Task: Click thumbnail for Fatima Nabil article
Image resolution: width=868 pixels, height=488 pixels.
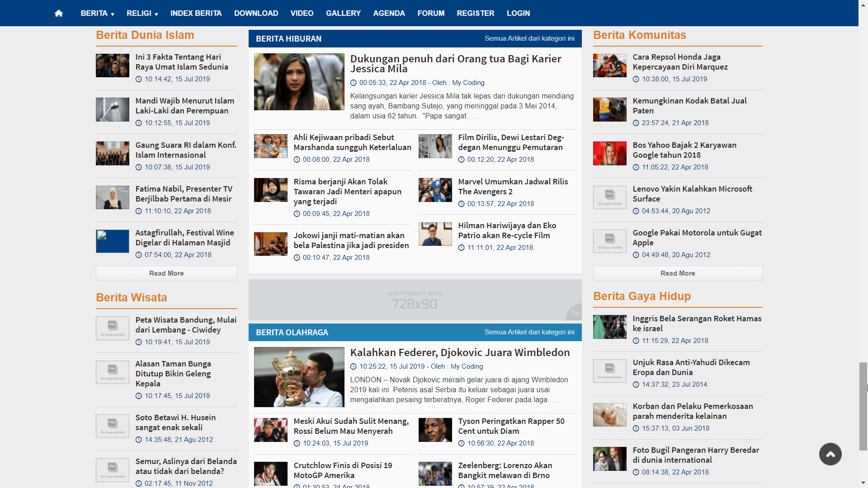Action: (113, 197)
